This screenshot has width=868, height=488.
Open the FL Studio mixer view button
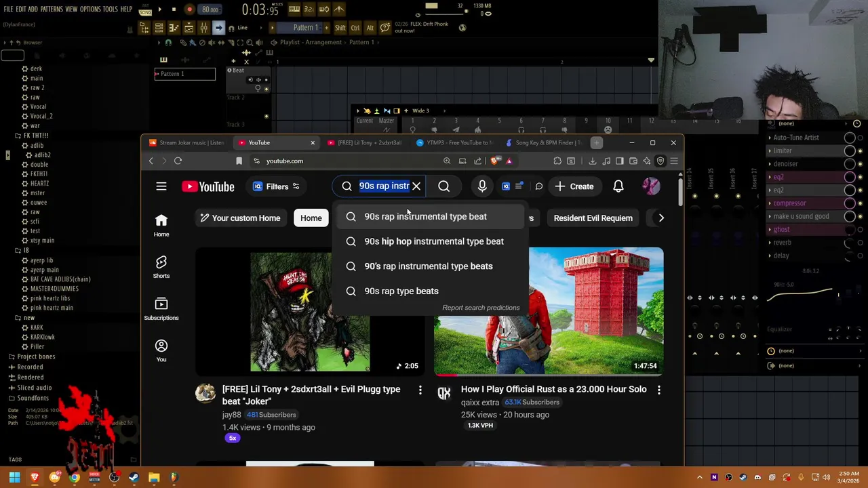click(x=203, y=28)
